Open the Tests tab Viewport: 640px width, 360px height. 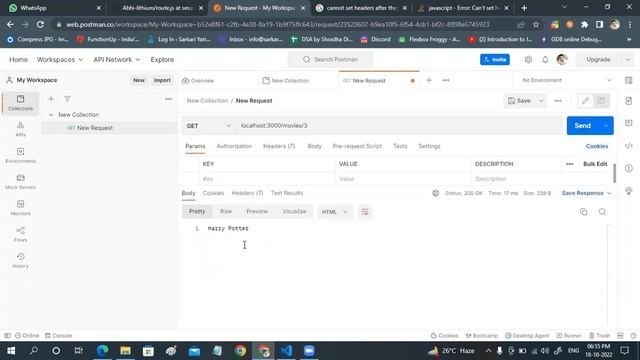point(400,146)
